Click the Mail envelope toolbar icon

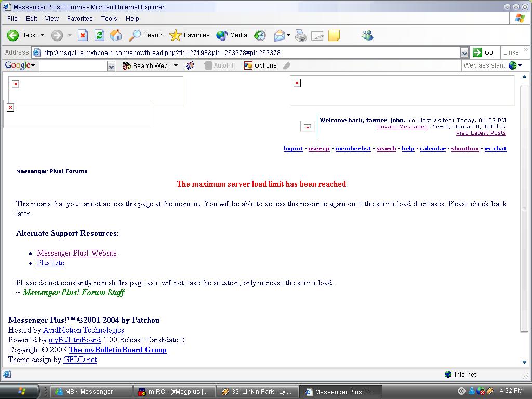(279, 35)
